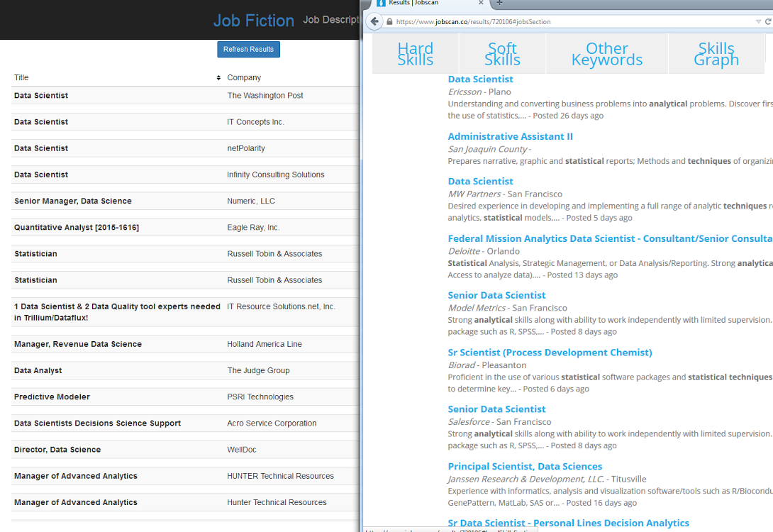The height and width of the screenshot is (532, 773).
Task: Sort table by Title column arrow
Action: tap(218, 78)
